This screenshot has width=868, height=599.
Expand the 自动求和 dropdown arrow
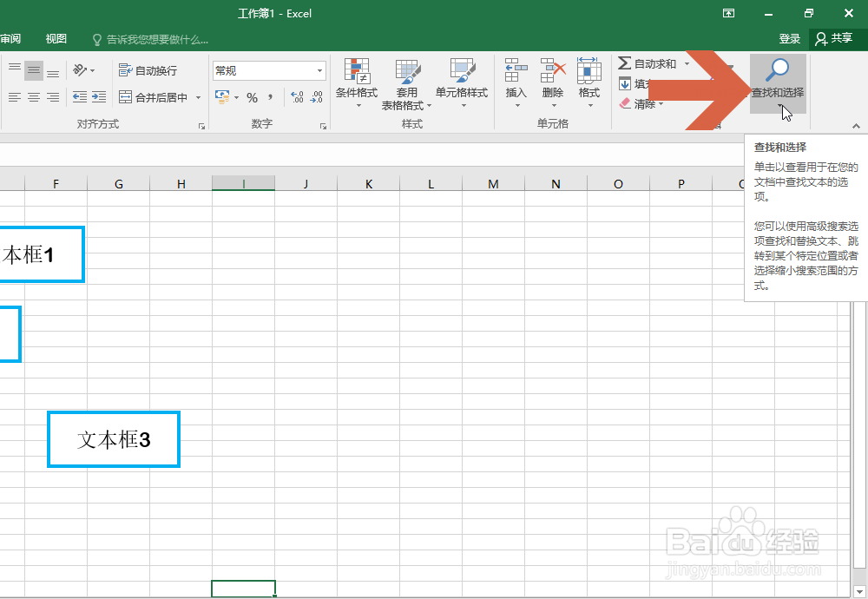tap(687, 63)
